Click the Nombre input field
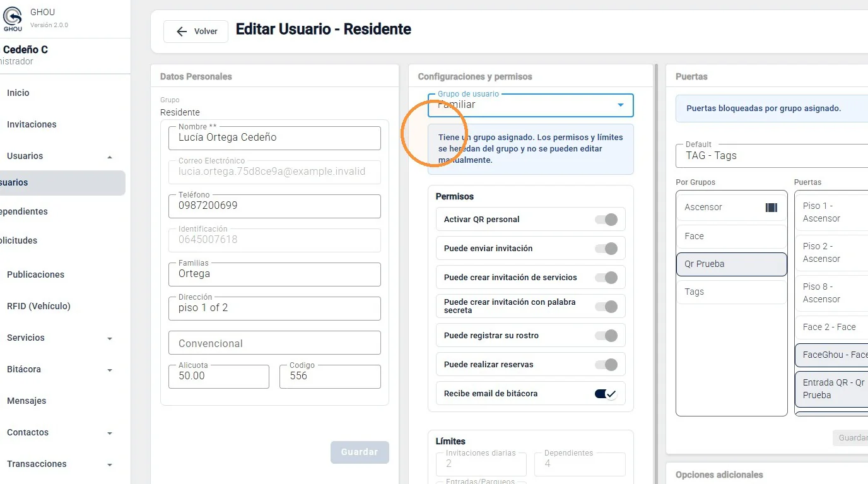Viewport: 868px width, 484px height. tap(274, 138)
